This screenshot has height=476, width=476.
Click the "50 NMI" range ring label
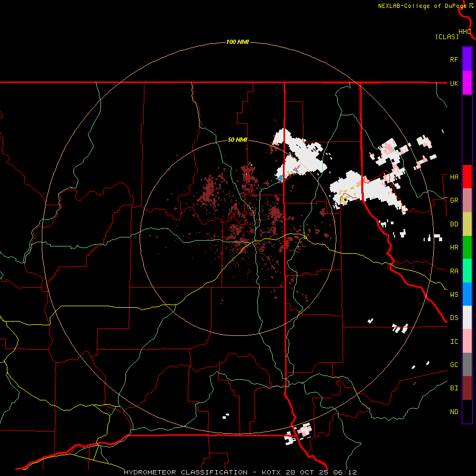pos(237,140)
